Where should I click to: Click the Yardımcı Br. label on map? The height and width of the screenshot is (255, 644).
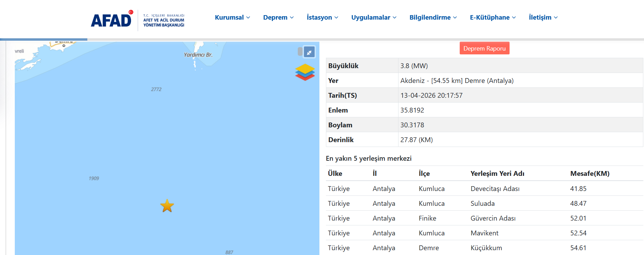[x=198, y=55]
